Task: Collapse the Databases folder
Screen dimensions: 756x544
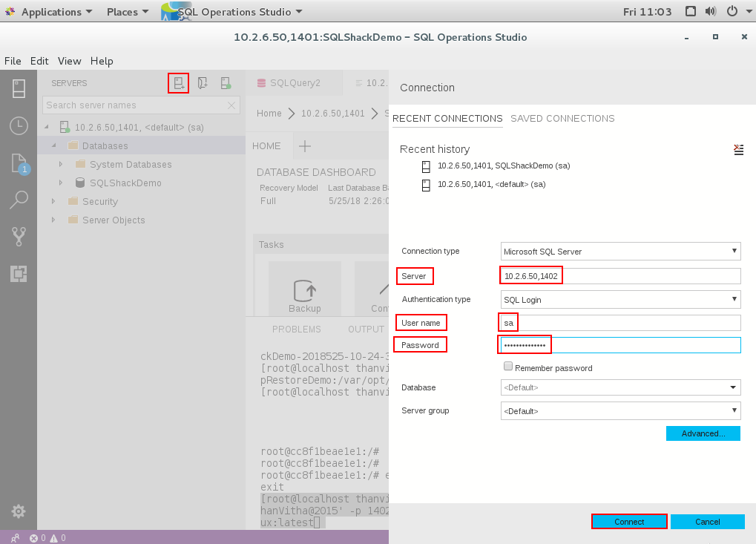Action: click(54, 145)
